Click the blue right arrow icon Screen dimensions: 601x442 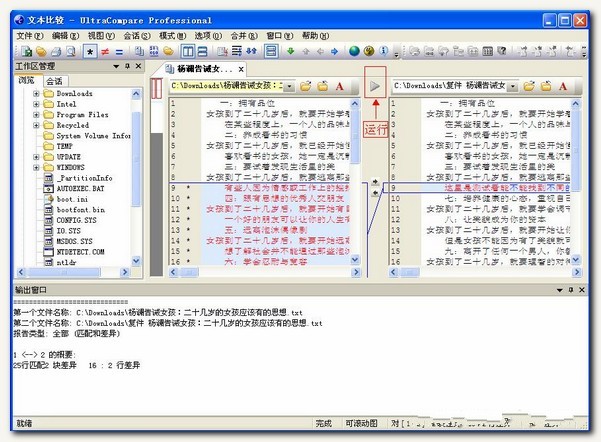point(334,51)
